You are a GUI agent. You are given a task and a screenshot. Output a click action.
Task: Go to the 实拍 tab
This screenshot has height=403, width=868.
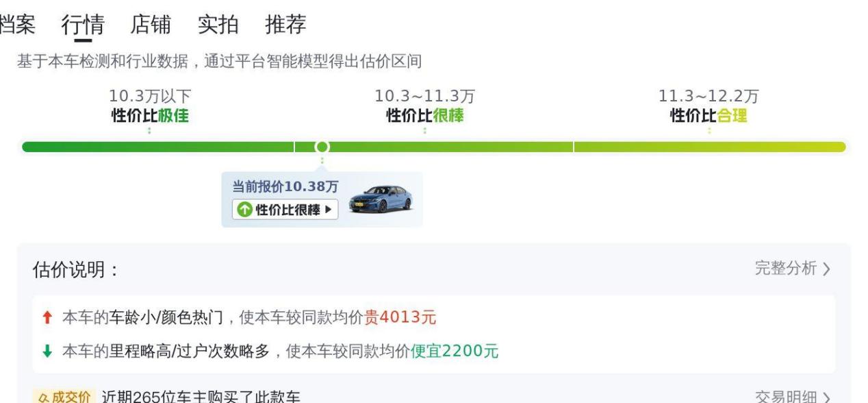[218, 25]
